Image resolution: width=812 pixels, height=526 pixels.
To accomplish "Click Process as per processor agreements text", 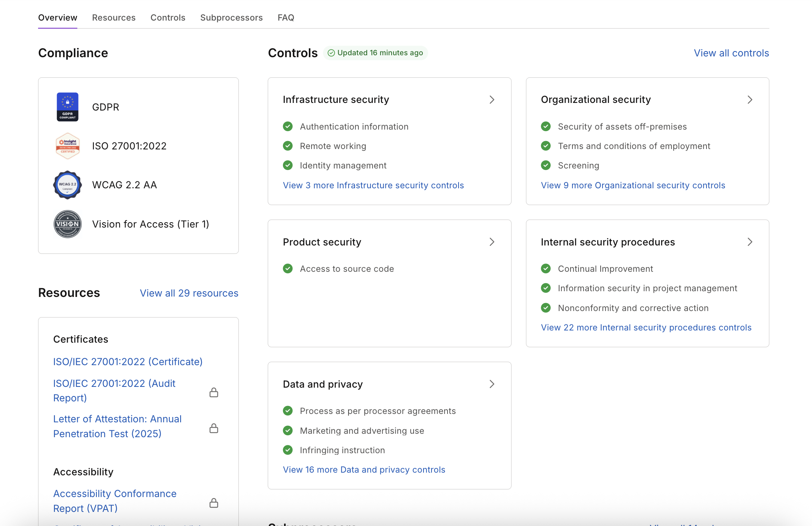I will tap(378, 411).
